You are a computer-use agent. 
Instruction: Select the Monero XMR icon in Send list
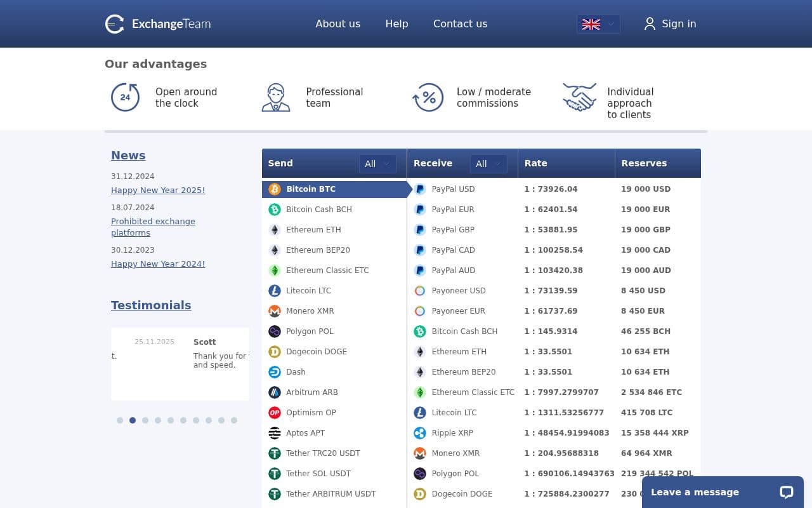tap(275, 311)
